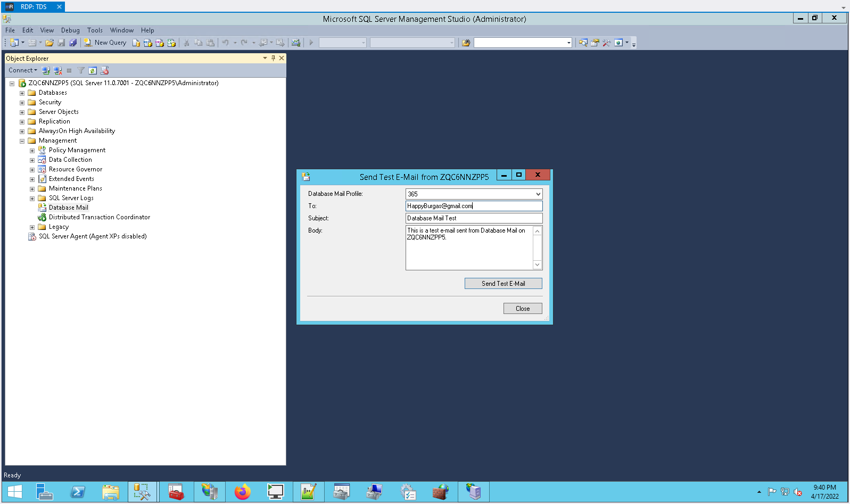Open the Debug menu
The height and width of the screenshot is (504, 850).
[x=70, y=30]
